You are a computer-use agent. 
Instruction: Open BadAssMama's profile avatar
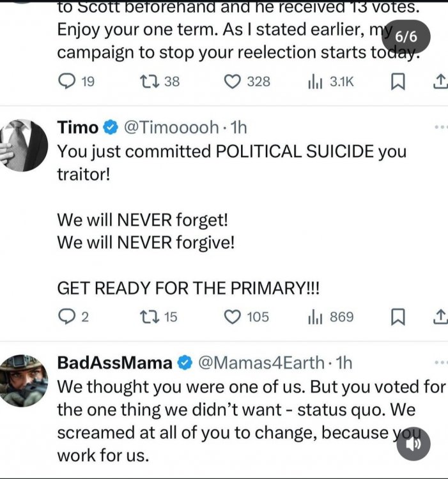[24, 381]
